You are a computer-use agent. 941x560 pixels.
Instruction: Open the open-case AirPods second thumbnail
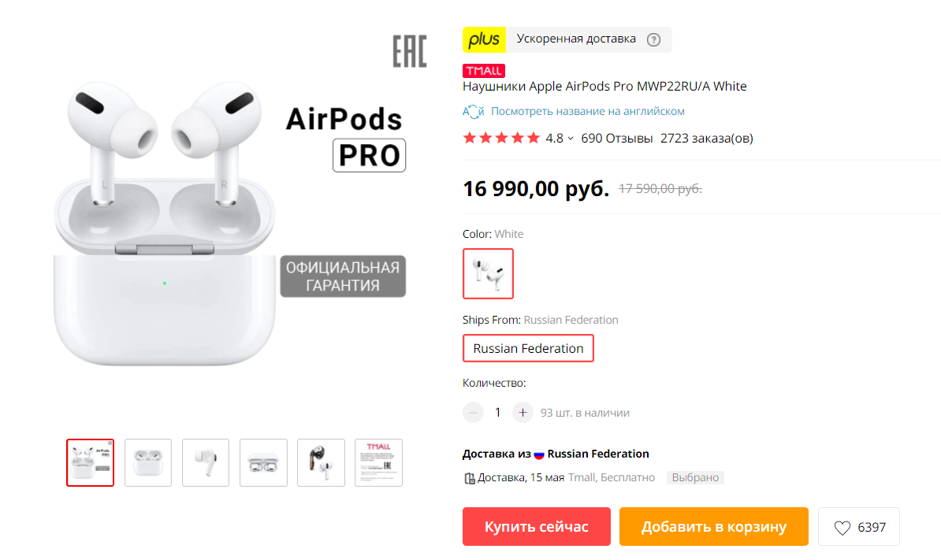(148, 463)
